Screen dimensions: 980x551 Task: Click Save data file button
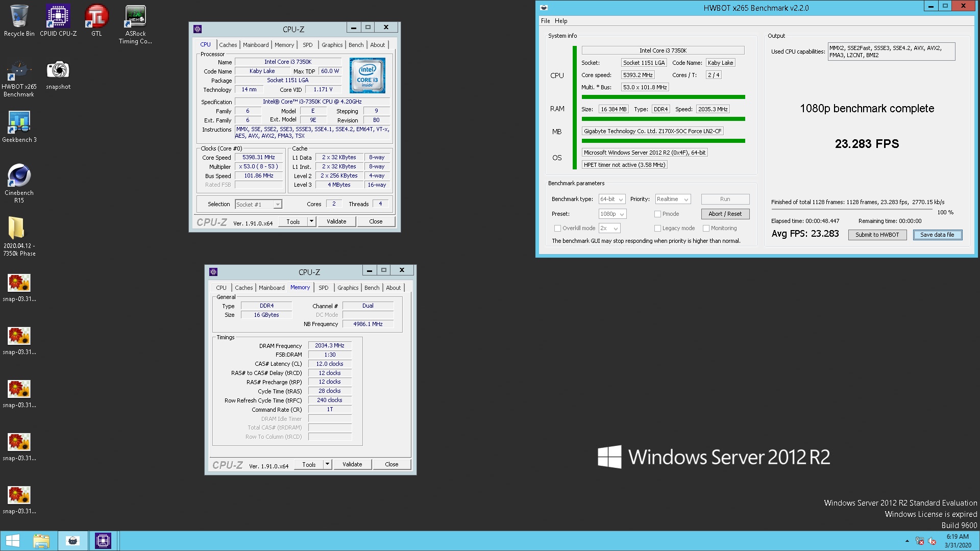click(x=938, y=235)
